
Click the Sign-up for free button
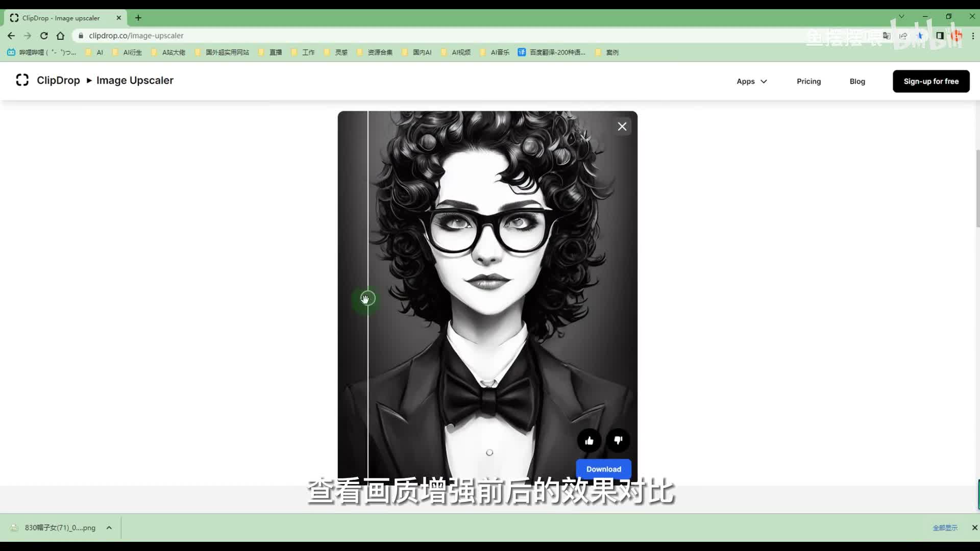930,81
